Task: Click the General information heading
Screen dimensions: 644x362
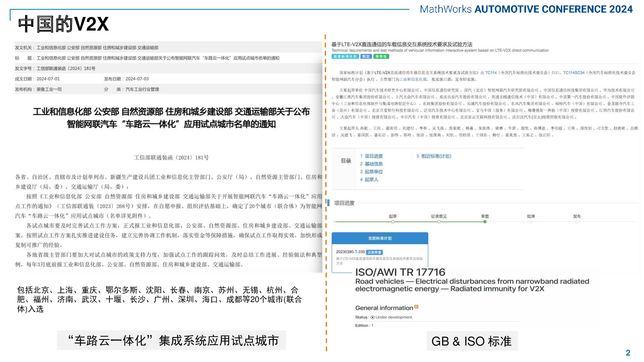Action: (x=384, y=308)
